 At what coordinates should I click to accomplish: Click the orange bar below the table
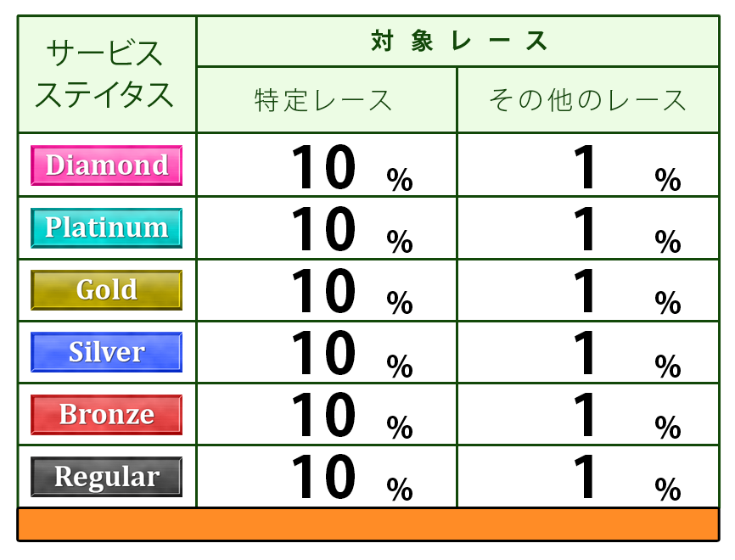(367, 524)
